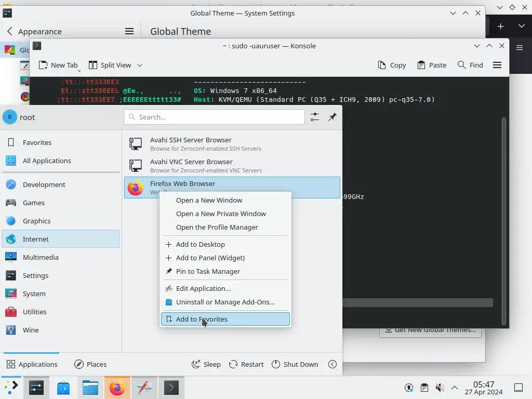Viewport: 532px width, 399px height.
Task: Open Konsole hamburger menu
Action: tap(497, 65)
